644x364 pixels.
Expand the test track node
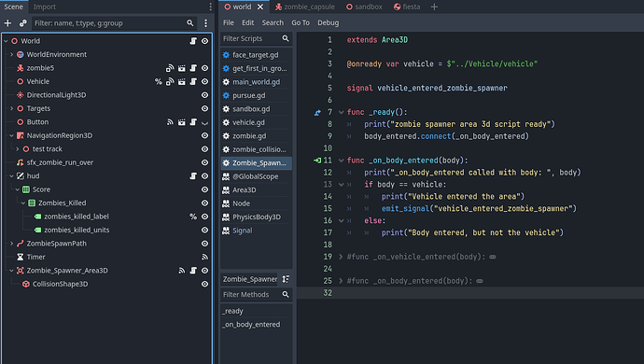click(17, 148)
